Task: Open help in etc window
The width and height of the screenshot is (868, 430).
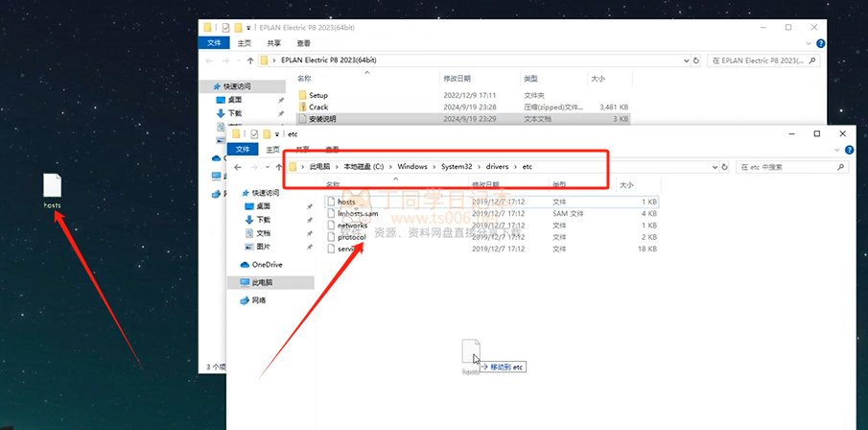Action: (x=849, y=150)
